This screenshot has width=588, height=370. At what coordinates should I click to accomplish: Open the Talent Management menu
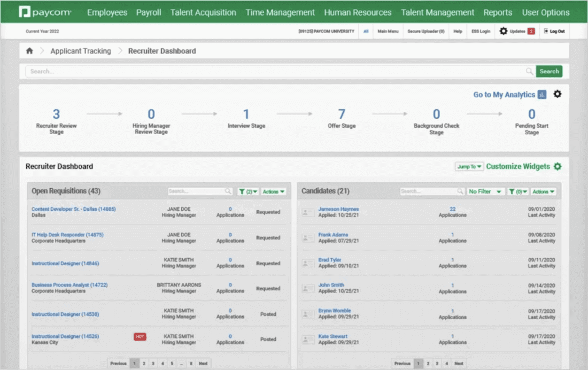(438, 12)
